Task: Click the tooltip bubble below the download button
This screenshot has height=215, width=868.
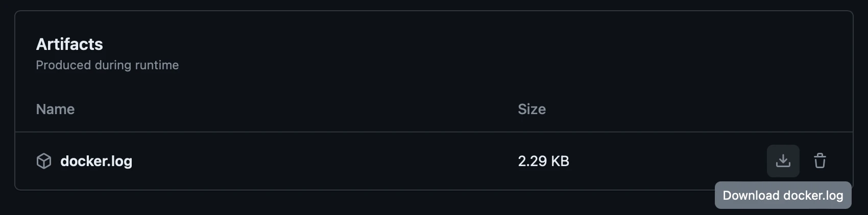Action: [x=783, y=195]
